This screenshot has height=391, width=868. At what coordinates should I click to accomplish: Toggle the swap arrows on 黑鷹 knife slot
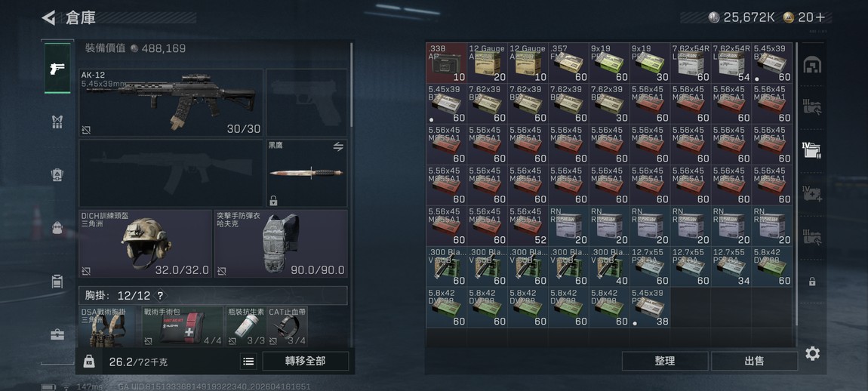(337, 146)
